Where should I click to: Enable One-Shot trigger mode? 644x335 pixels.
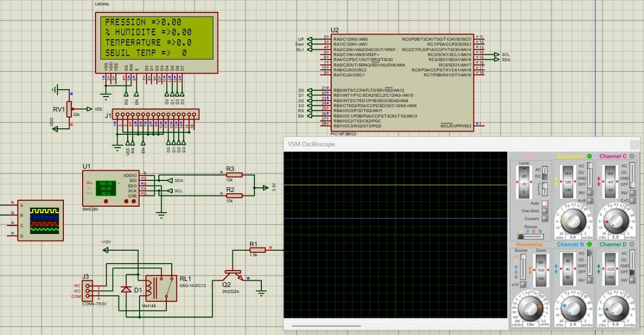(x=545, y=211)
